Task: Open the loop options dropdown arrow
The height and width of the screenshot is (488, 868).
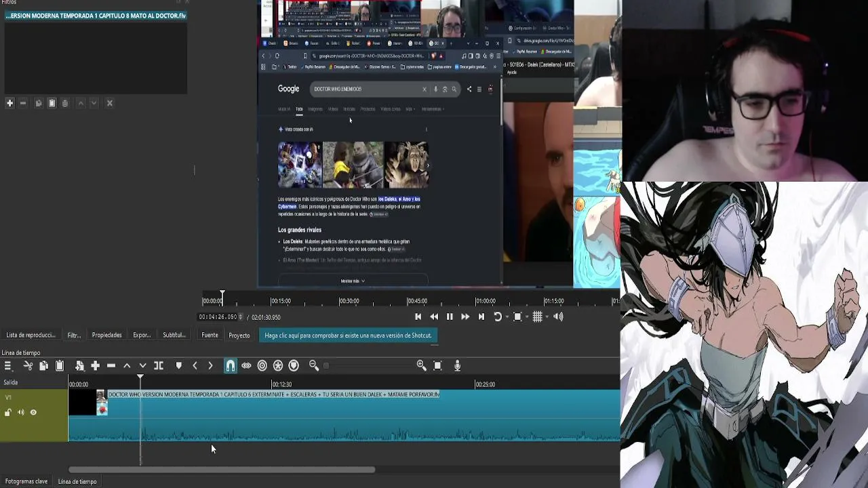Action: tap(507, 317)
